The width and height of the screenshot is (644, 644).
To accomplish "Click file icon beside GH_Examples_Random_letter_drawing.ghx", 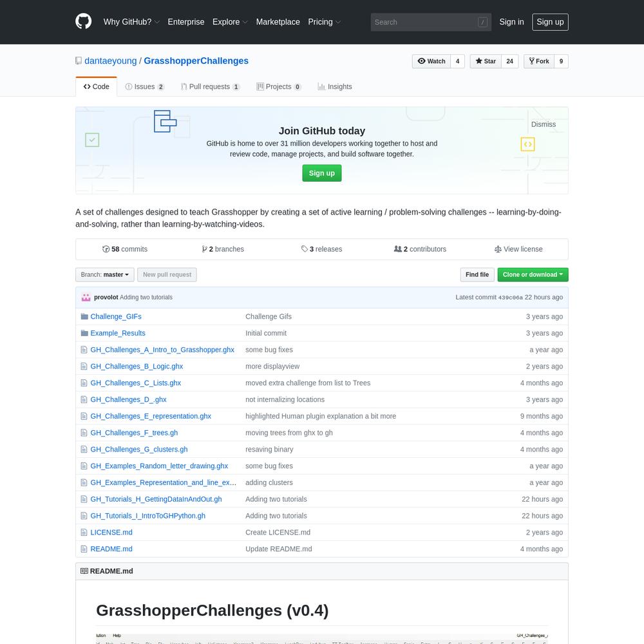I will pos(84,466).
